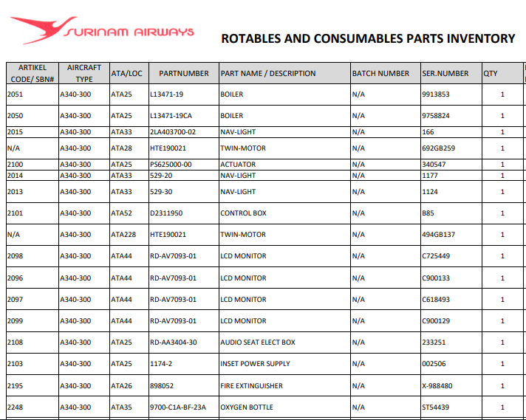
Task: Click the ATA/LOC column header
Action: [126, 74]
